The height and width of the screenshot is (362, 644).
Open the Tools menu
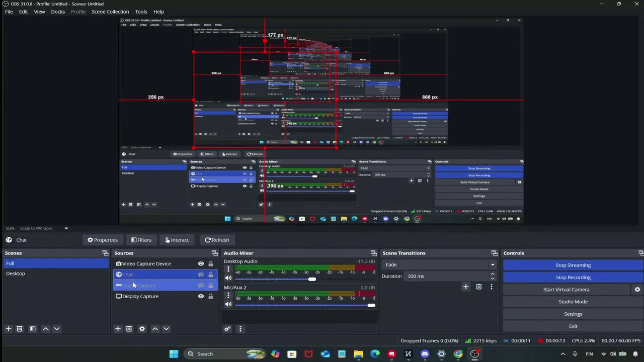coord(141,12)
